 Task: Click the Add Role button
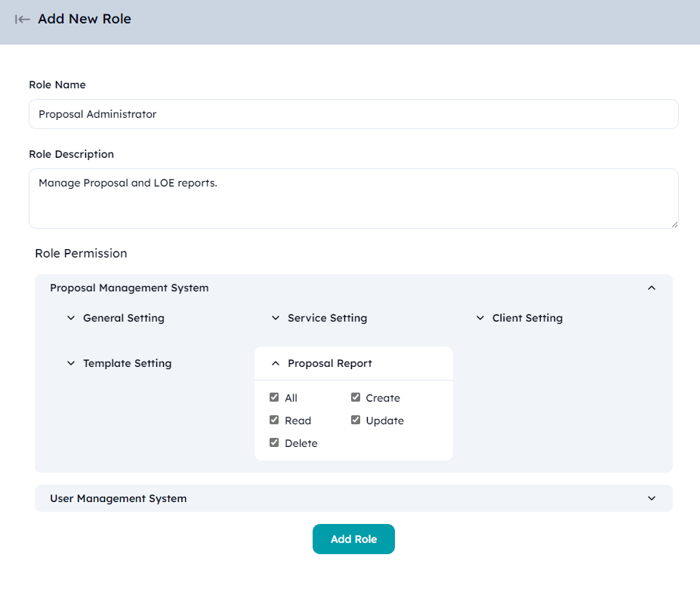(353, 539)
